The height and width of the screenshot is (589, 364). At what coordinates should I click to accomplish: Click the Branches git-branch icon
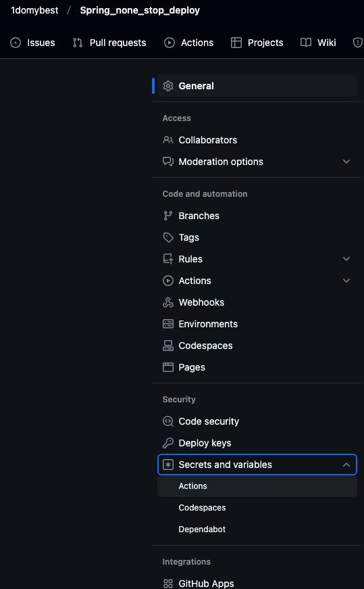point(167,216)
